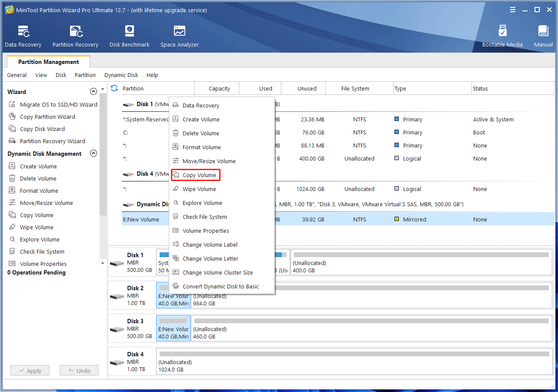Click the Undo button
The width and height of the screenshot is (558, 392).
79,371
